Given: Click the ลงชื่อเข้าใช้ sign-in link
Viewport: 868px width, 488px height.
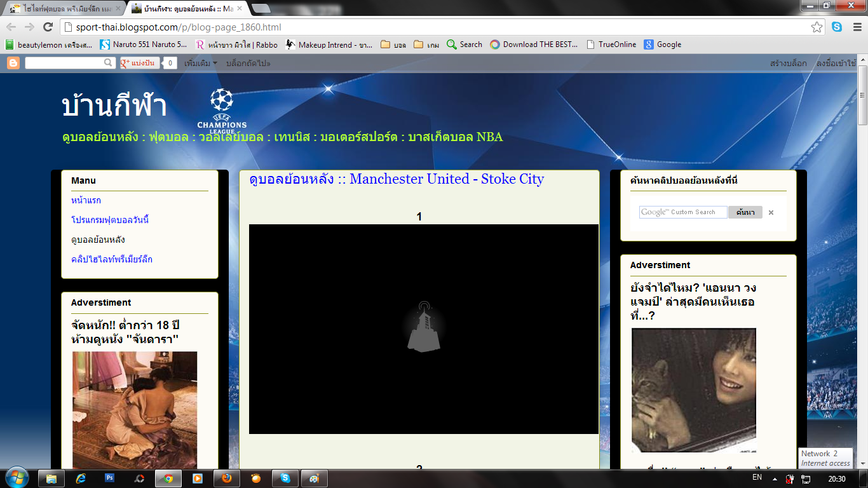Looking at the screenshot, I should [836, 63].
